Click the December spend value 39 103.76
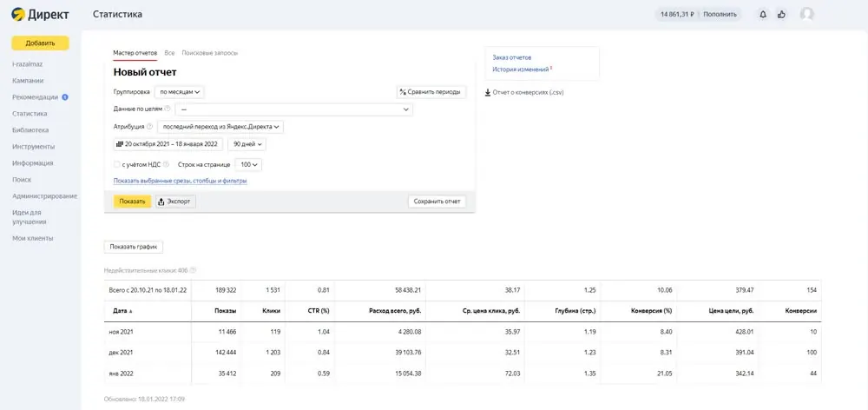Screen dimensions: 868x410 click(407, 353)
